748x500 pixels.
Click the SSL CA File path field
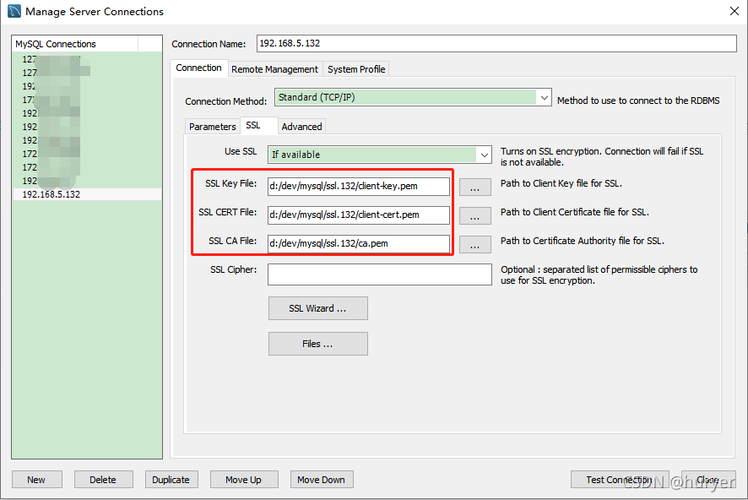point(358,243)
